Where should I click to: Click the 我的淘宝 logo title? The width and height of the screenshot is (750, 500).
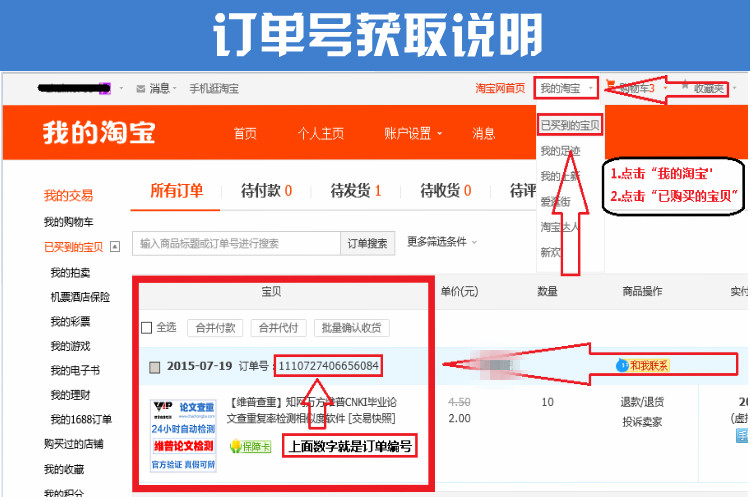(99, 133)
